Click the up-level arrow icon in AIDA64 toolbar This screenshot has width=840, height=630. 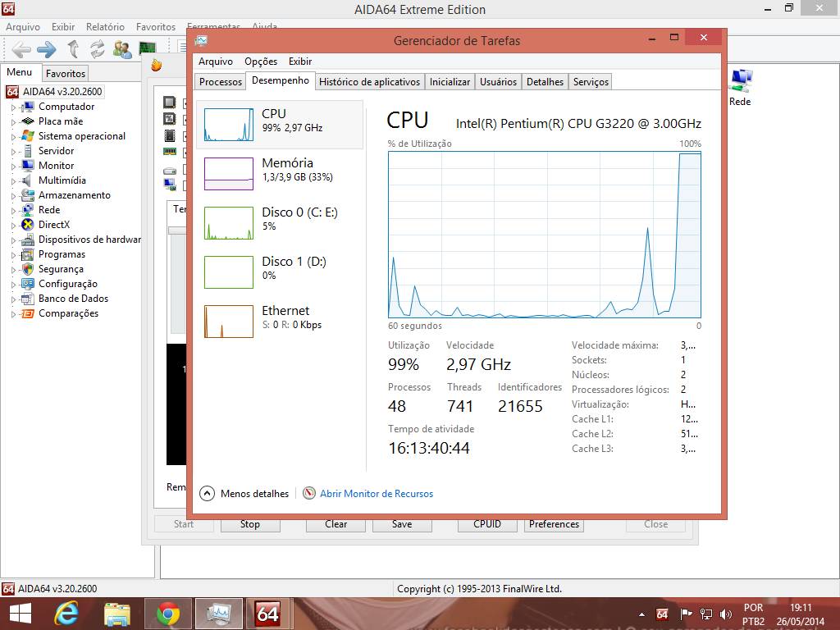(x=73, y=48)
